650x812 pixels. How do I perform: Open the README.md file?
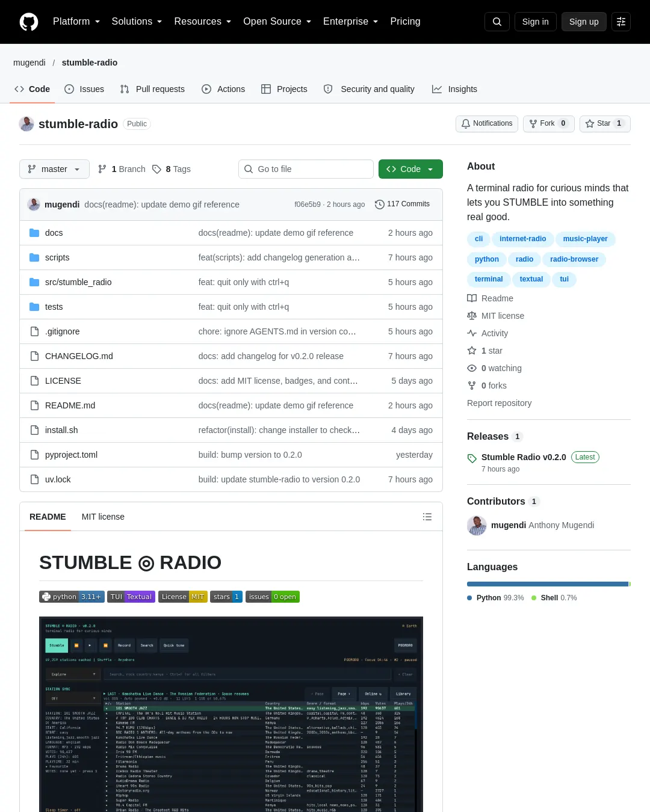(x=70, y=405)
